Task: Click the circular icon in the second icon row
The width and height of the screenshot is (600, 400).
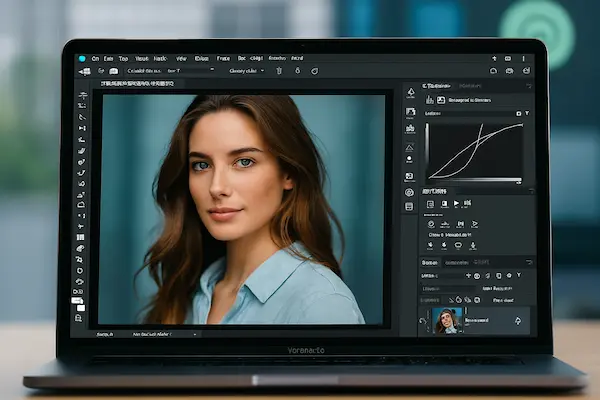Action: point(431,224)
